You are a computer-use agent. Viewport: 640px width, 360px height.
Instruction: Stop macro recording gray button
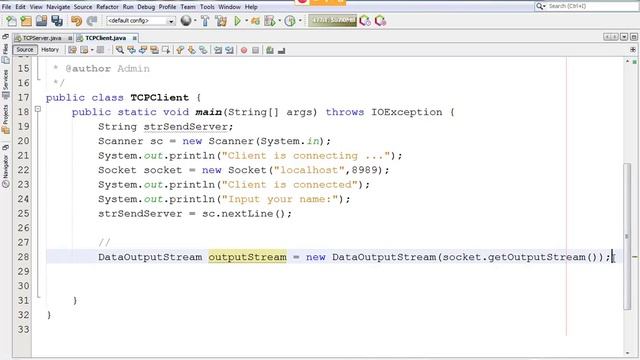256,50
